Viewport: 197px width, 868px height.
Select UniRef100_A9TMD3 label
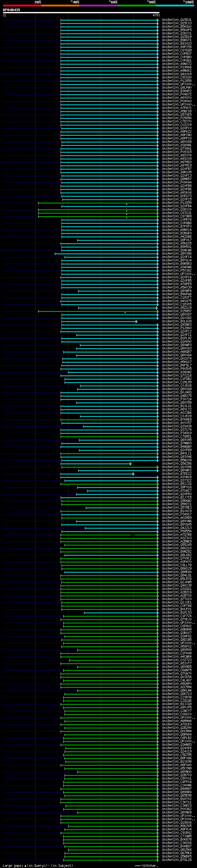[x=177, y=162]
